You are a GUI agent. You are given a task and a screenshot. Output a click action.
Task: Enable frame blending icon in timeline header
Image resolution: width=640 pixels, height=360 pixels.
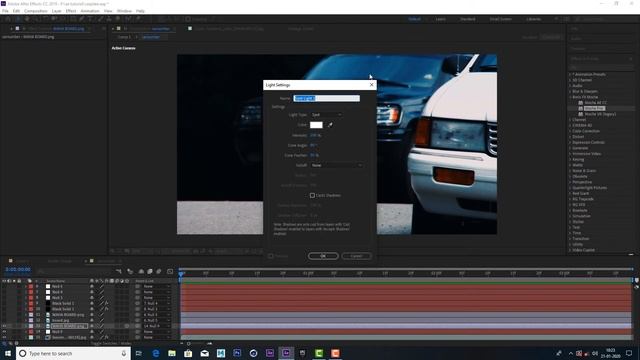point(150,271)
